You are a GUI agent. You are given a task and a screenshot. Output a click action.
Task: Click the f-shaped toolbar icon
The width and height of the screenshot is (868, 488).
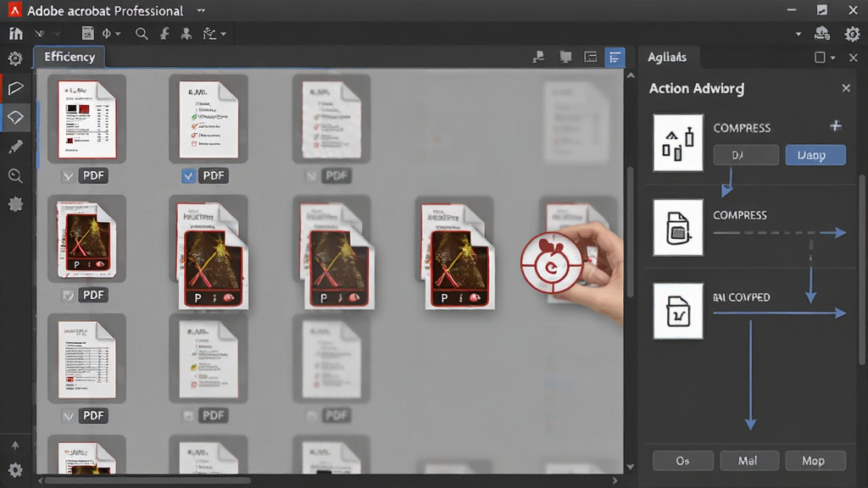coord(164,34)
